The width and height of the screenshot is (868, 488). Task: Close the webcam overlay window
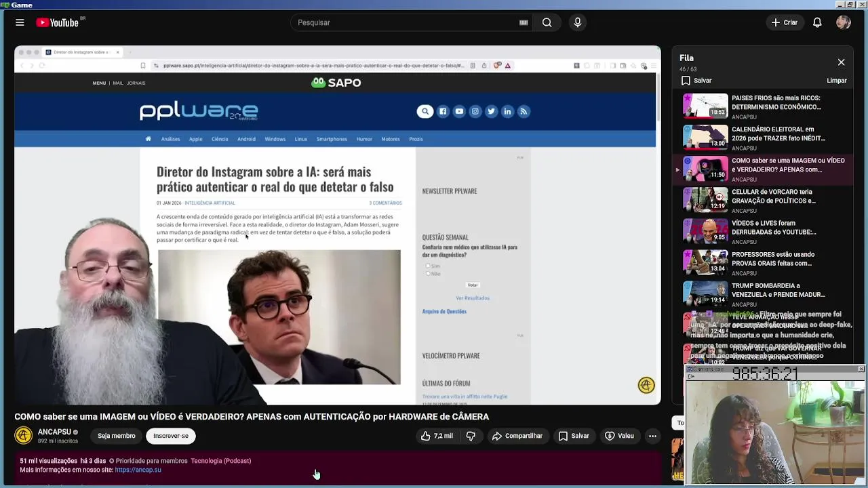tap(861, 369)
